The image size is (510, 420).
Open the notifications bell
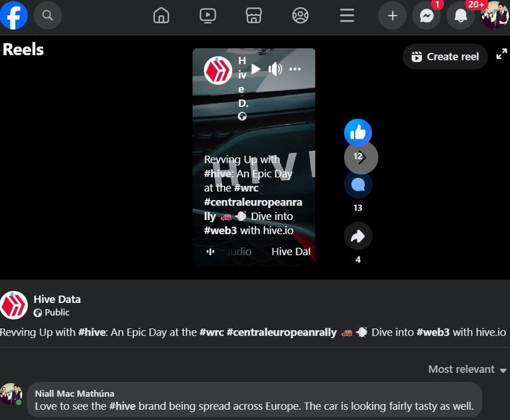(x=461, y=15)
